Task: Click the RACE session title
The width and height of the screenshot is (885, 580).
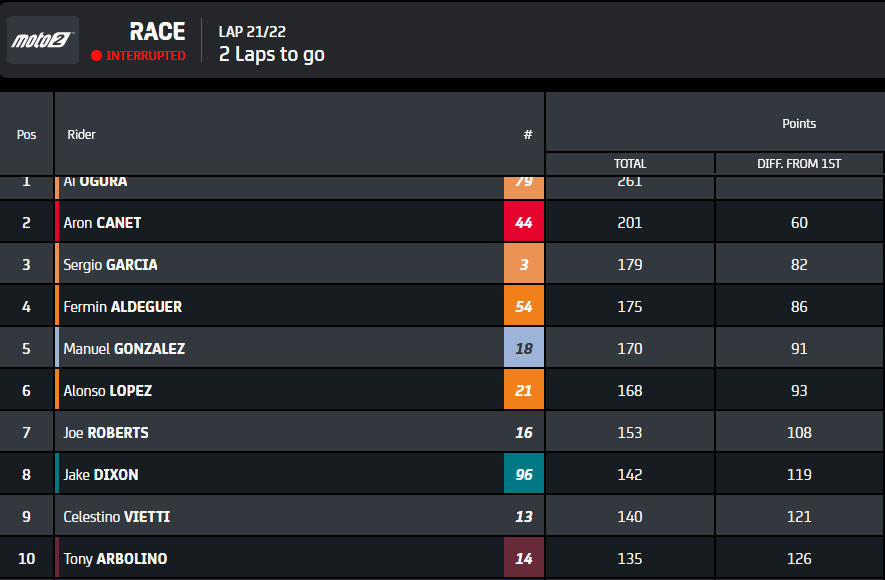Action: tap(157, 32)
